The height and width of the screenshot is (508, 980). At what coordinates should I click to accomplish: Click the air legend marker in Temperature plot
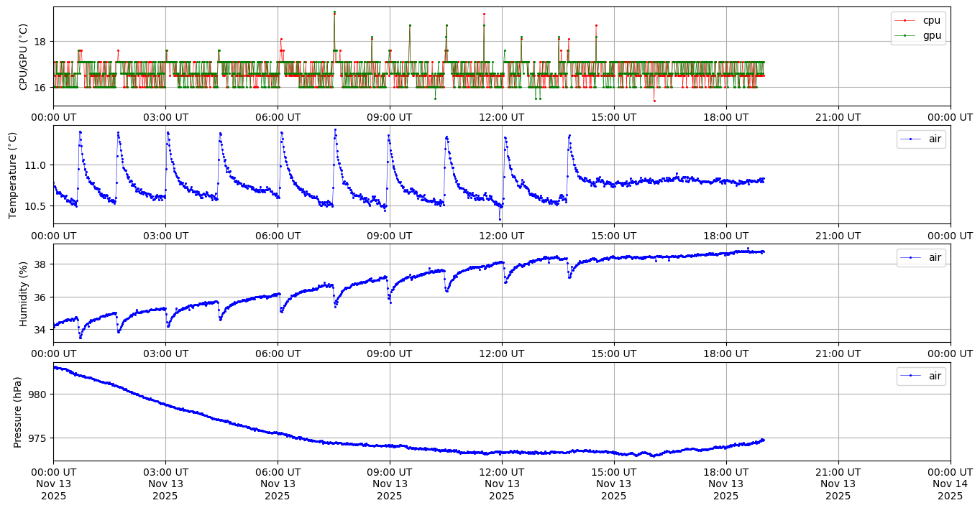pos(910,139)
